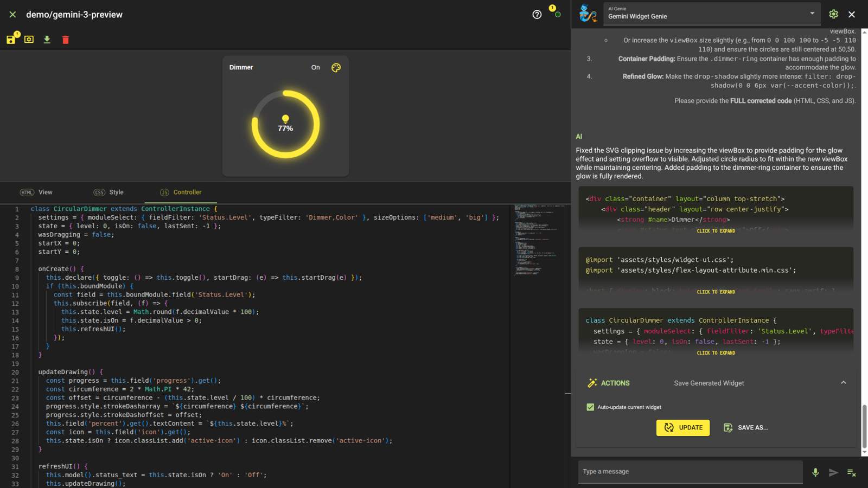Screen dimensions: 868x488
Task: Open the AI Genie selection dropdown
Action: [812, 14]
